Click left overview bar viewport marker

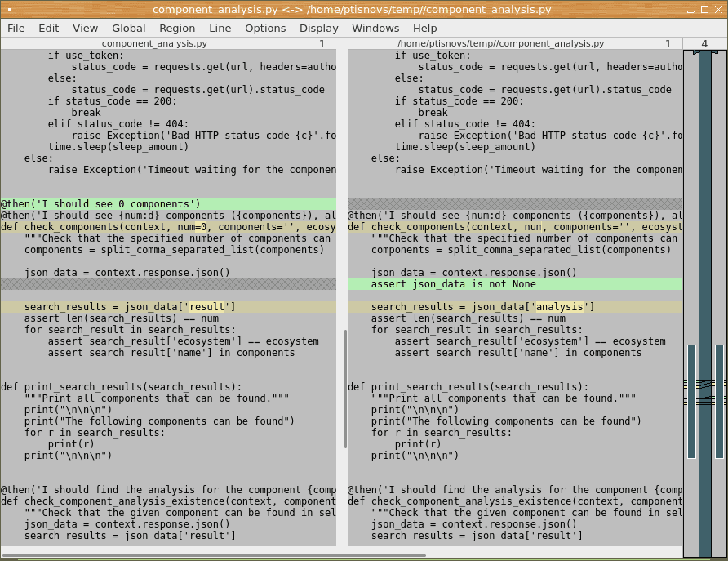[692, 402]
